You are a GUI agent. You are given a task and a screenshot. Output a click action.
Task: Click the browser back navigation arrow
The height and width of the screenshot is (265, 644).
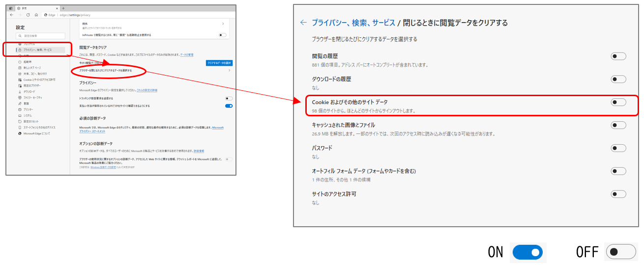click(x=12, y=15)
